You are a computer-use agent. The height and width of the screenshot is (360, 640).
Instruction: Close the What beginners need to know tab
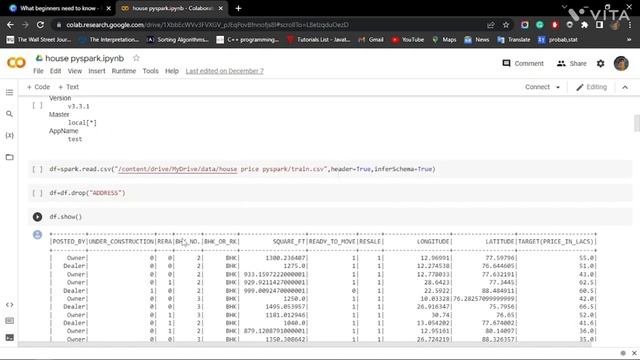pyautogui.click(x=109, y=8)
